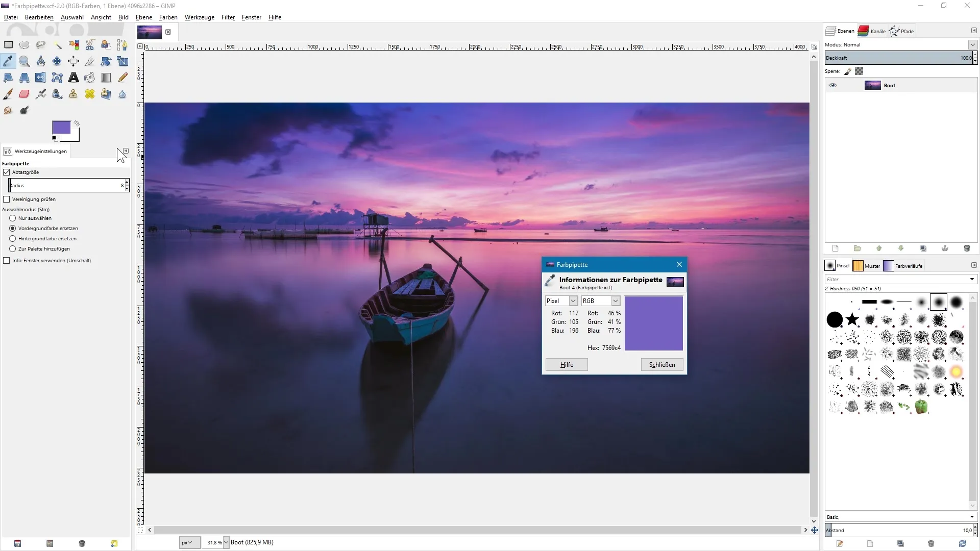980x551 pixels.
Task: Close the image tab with its X icon
Action: [x=168, y=32]
